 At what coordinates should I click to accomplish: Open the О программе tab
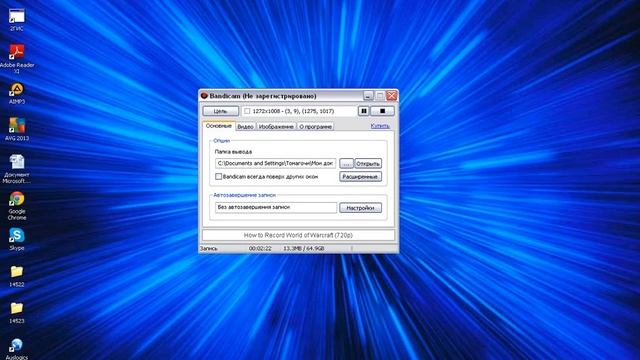(316, 127)
